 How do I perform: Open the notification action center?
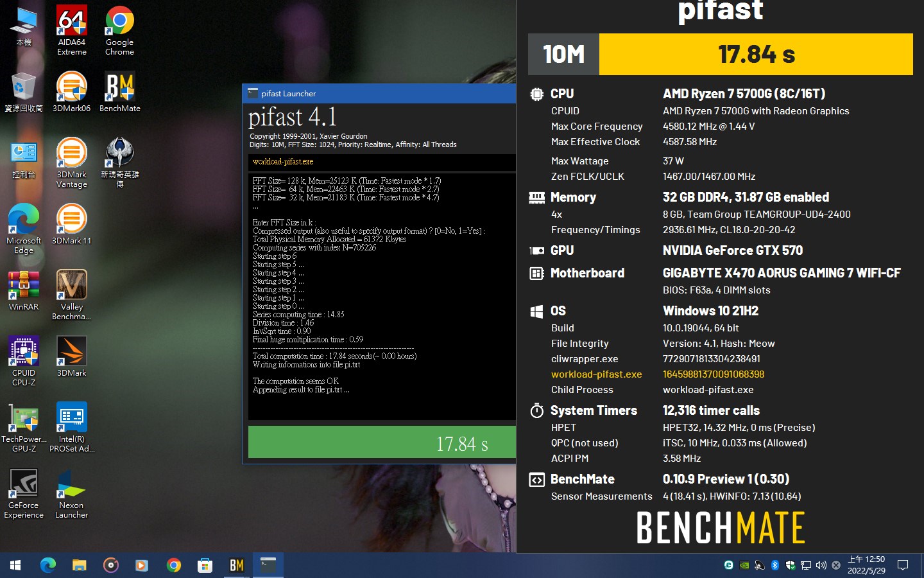(x=903, y=565)
